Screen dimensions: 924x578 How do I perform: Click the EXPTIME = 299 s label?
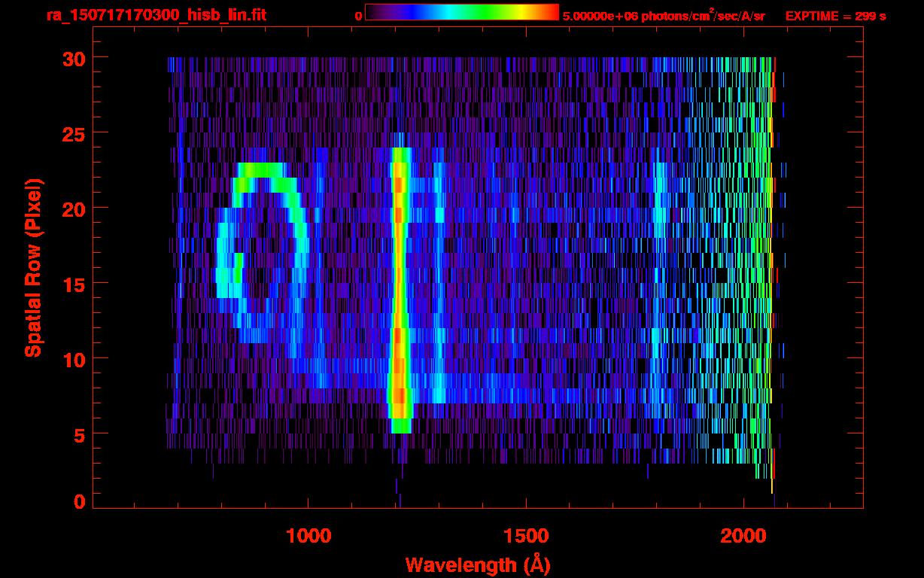(x=835, y=16)
